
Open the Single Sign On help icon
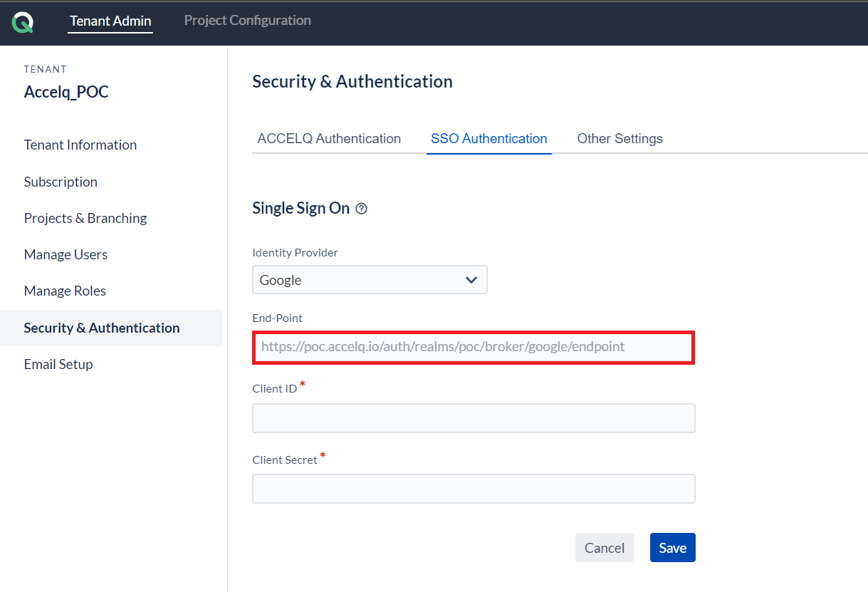[x=361, y=209]
